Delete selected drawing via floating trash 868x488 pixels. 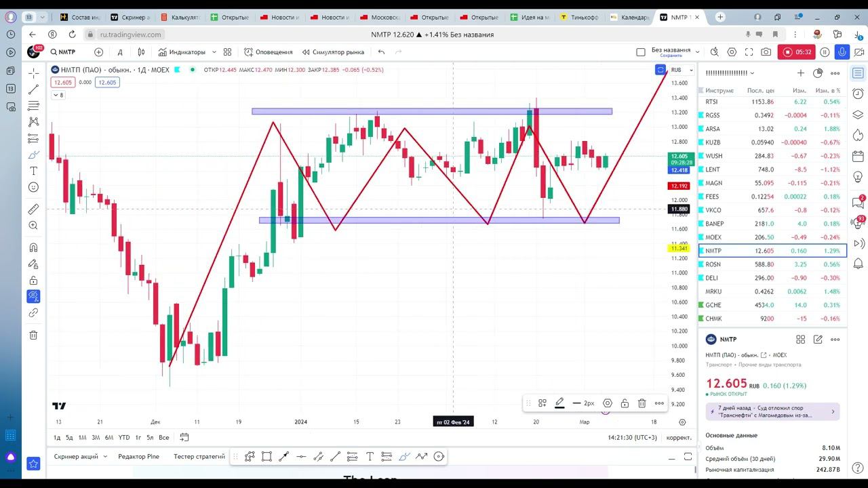[642, 403]
